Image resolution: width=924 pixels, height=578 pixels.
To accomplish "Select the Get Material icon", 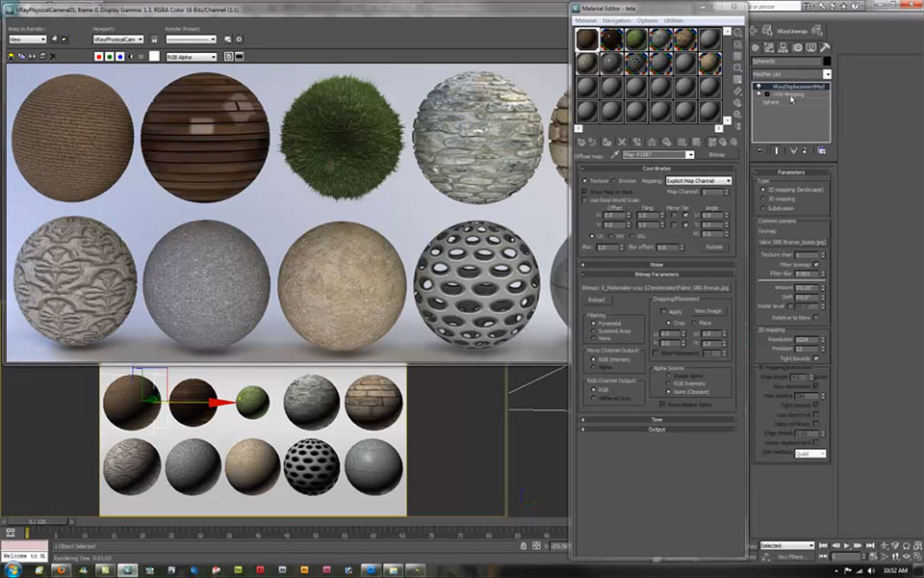I will [581, 141].
